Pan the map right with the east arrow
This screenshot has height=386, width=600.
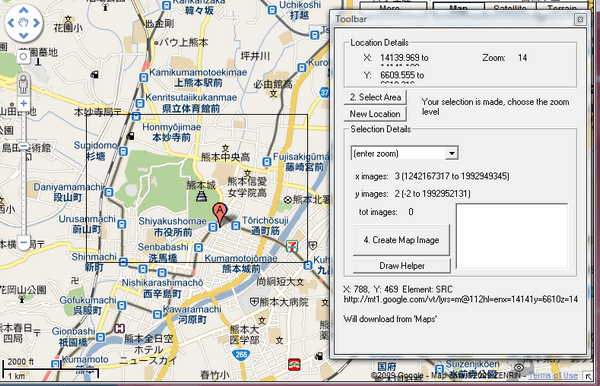point(36,23)
